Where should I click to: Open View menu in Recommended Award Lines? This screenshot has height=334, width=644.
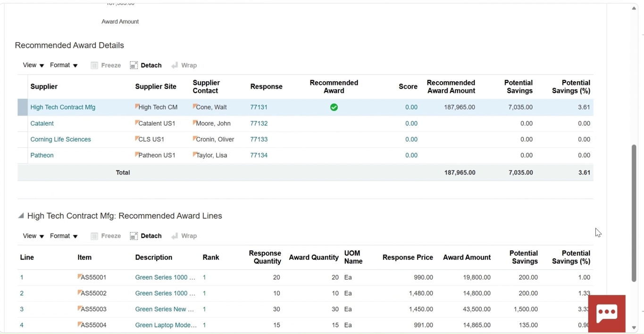tap(33, 236)
